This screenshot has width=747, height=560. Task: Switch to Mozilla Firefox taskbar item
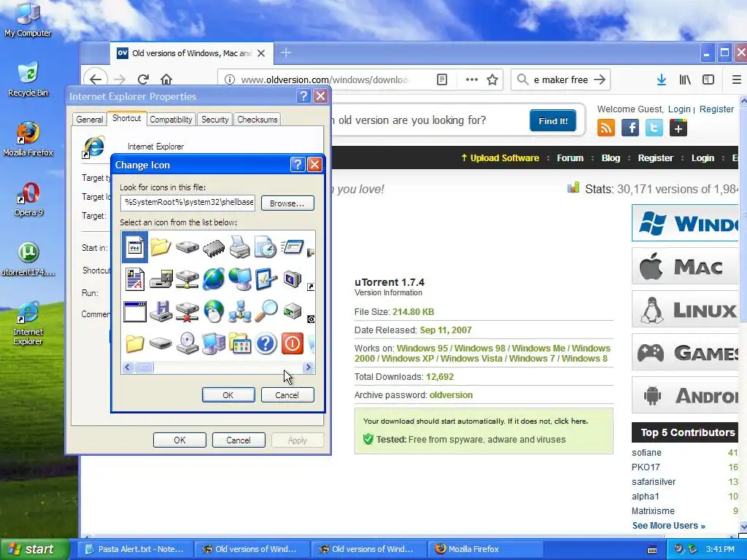(487, 549)
